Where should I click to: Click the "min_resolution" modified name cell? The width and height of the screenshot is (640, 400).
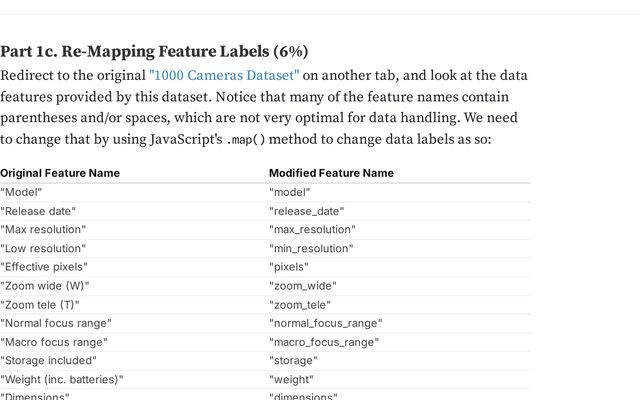coord(311,248)
